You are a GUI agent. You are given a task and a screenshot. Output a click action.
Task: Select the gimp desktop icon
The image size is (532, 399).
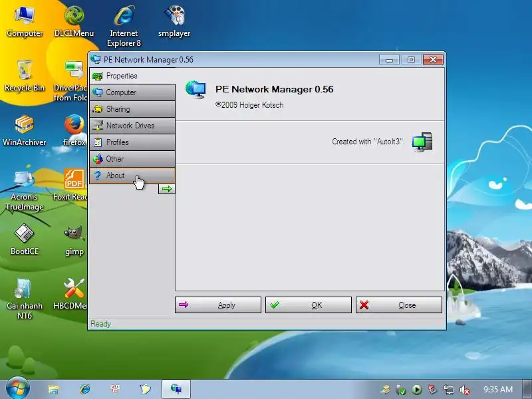coord(74,240)
